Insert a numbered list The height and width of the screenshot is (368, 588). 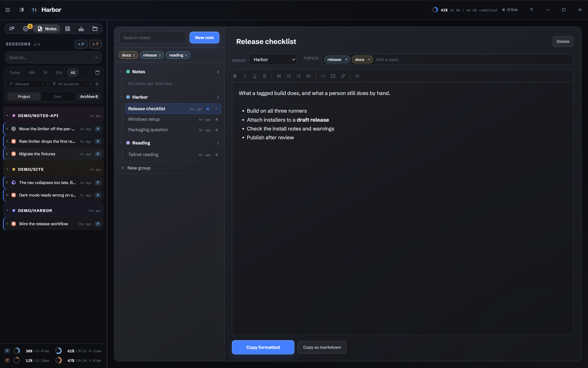click(x=299, y=76)
